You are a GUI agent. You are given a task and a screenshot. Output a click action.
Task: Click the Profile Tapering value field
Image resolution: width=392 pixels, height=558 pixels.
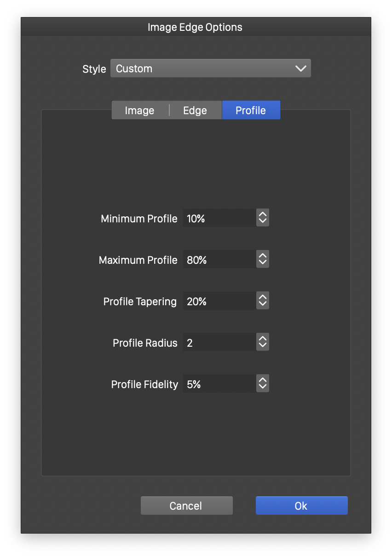(x=219, y=301)
